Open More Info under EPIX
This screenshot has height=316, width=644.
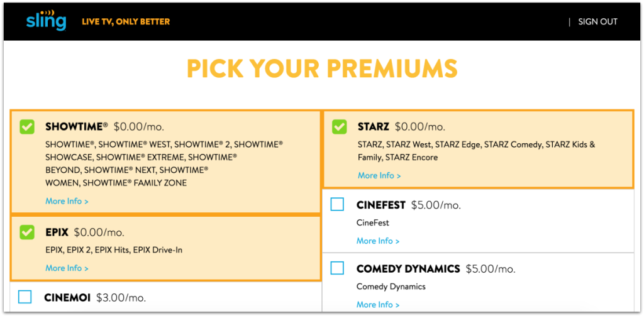pos(67,268)
